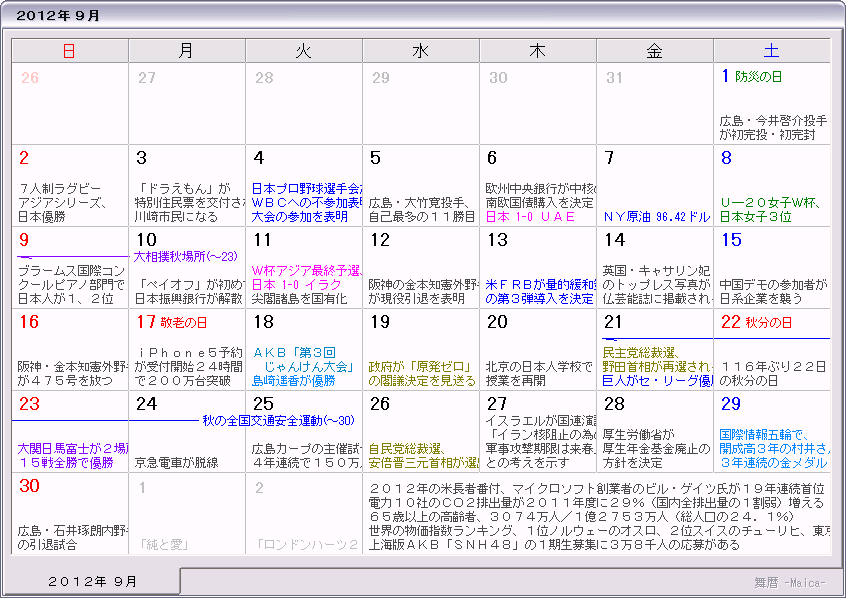846x598 pixels.
Task: Click 中国デモの参加者が entry on day 15
Action: pos(773,291)
